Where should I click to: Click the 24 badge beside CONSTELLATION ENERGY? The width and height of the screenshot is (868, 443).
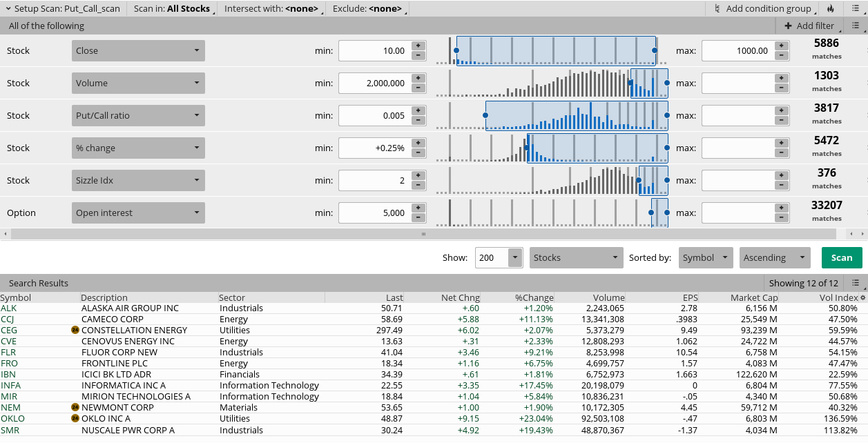75,331
